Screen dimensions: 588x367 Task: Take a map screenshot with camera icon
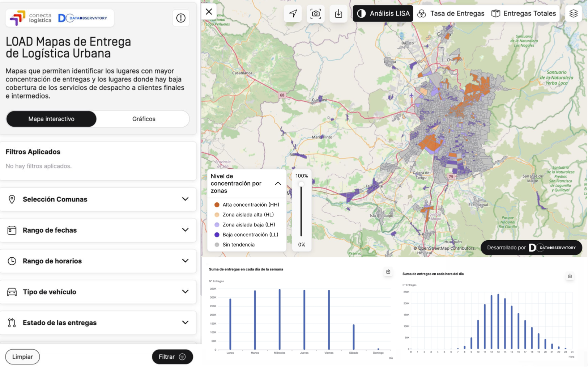315,14
